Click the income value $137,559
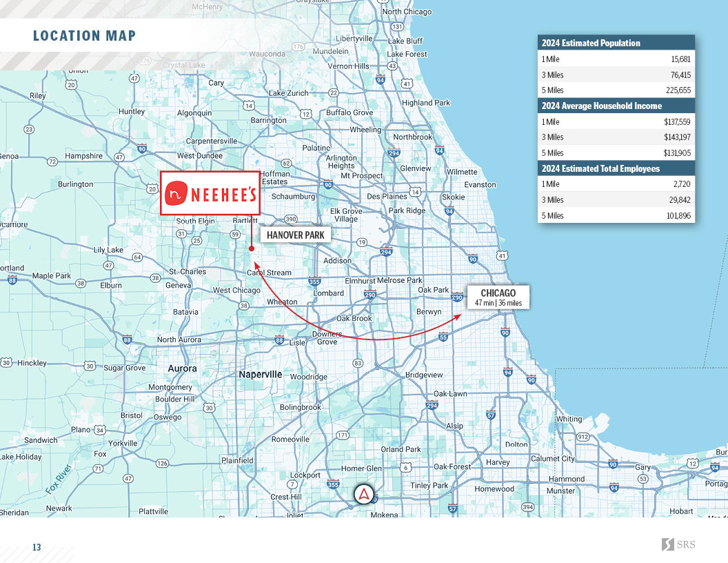Viewport: 728px width, 563px height. (678, 121)
